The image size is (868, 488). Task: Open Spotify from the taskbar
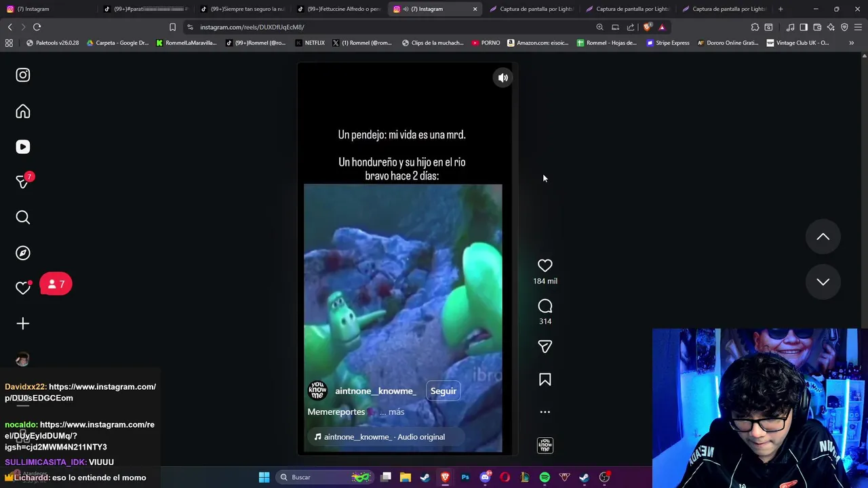[545, 477]
